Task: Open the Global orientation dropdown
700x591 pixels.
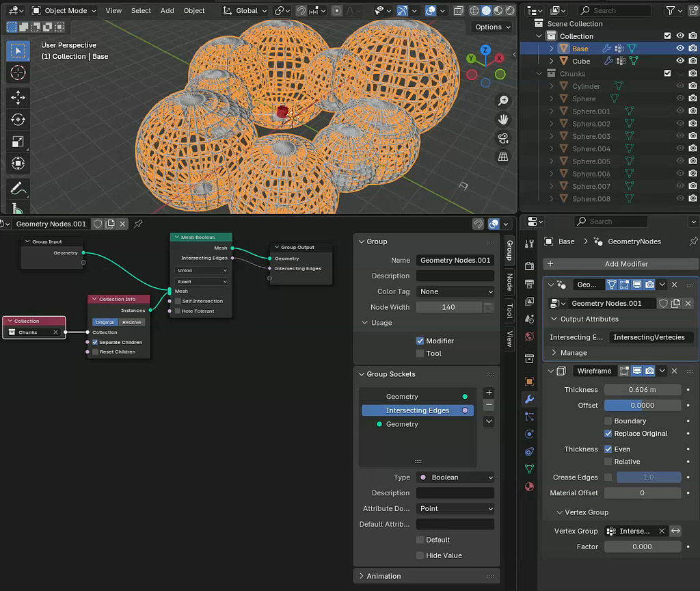Action: pyautogui.click(x=245, y=11)
